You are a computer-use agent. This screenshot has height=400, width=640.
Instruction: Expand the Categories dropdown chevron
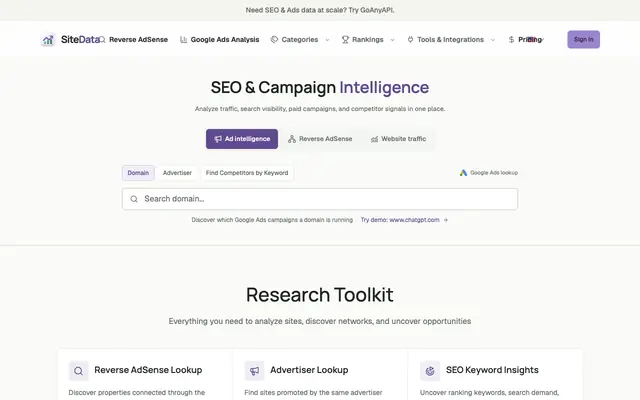coord(327,40)
